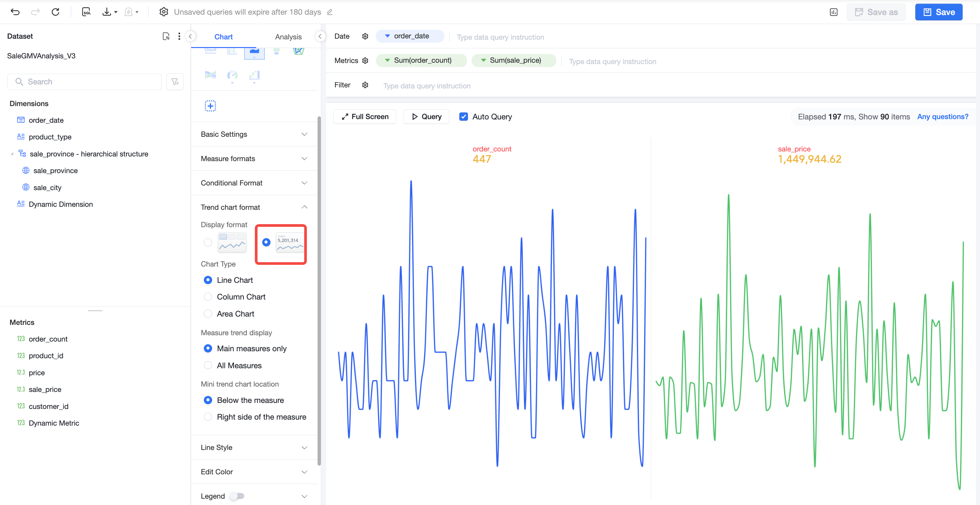Image resolution: width=980 pixels, height=505 pixels.
Task: Click the download icon in toolbar
Action: coord(107,12)
